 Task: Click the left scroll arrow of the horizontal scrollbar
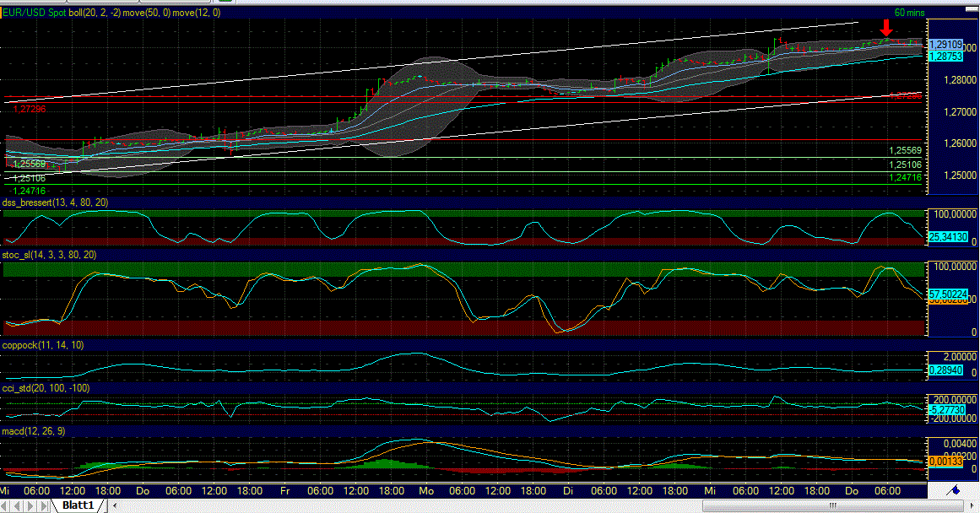point(115,505)
